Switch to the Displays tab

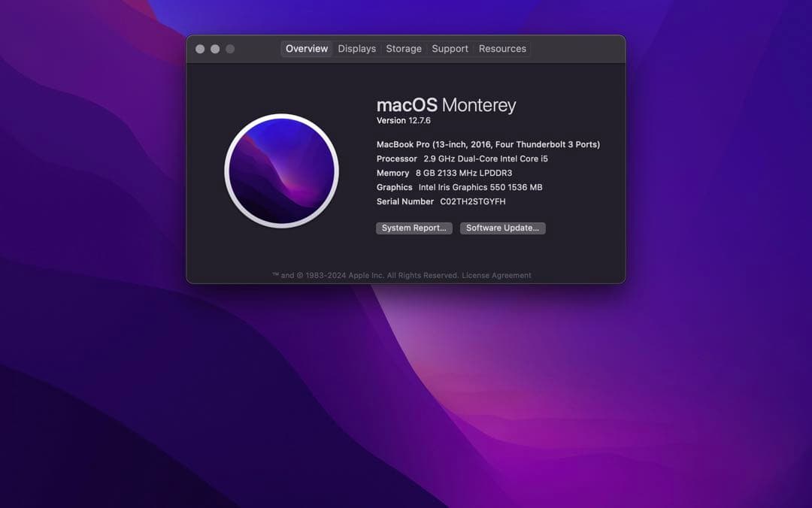356,48
